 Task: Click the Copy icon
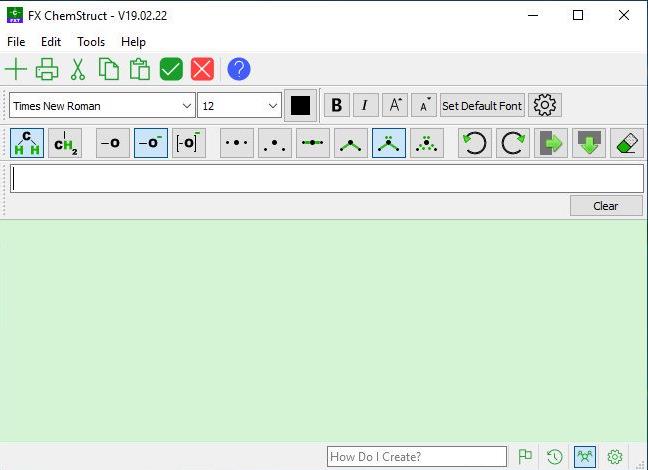pyautogui.click(x=109, y=69)
